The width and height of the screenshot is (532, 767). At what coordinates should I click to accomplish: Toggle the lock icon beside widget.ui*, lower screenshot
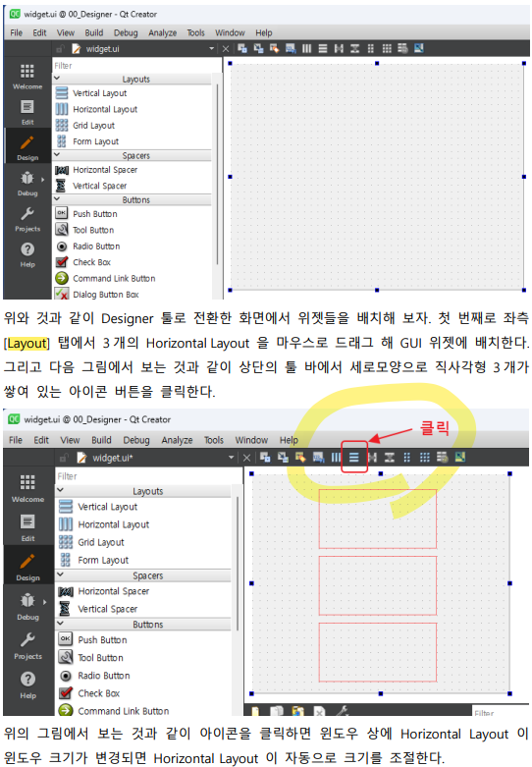[x=64, y=458]
